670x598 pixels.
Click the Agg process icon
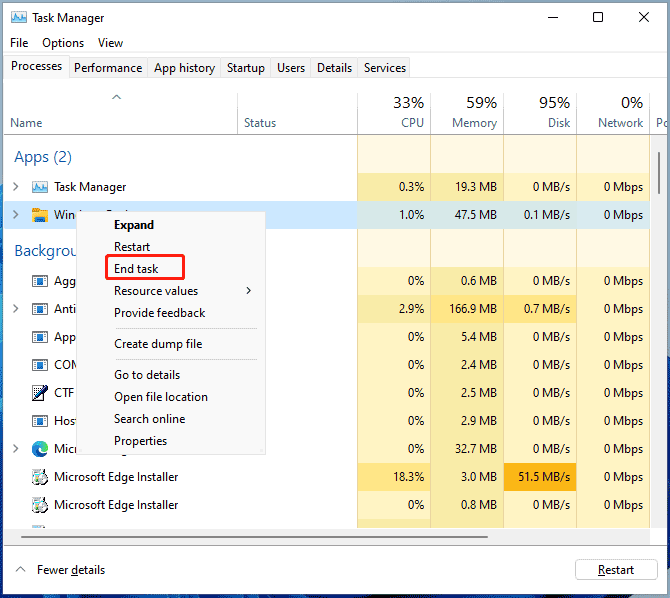pyautogui.click(x=40, y=281)
